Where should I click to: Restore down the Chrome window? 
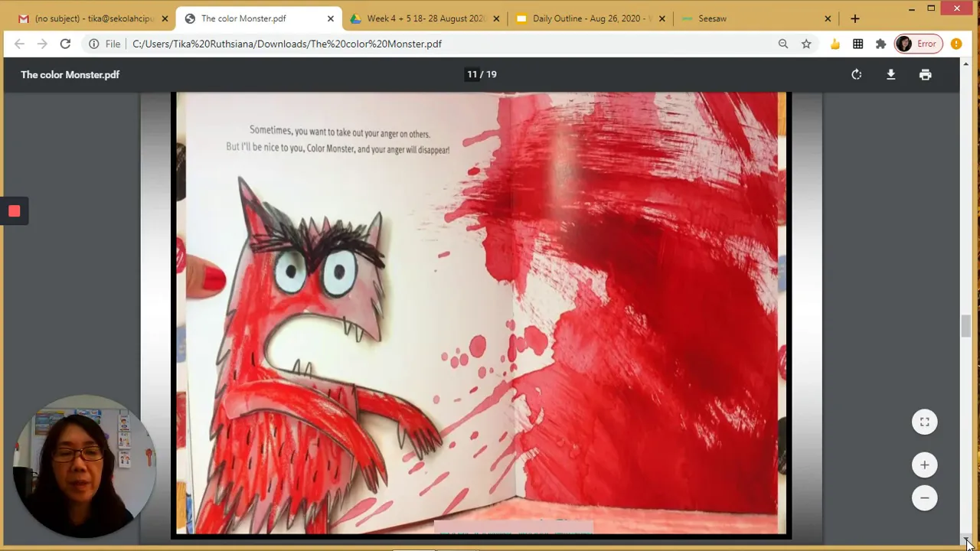(931, 8)
